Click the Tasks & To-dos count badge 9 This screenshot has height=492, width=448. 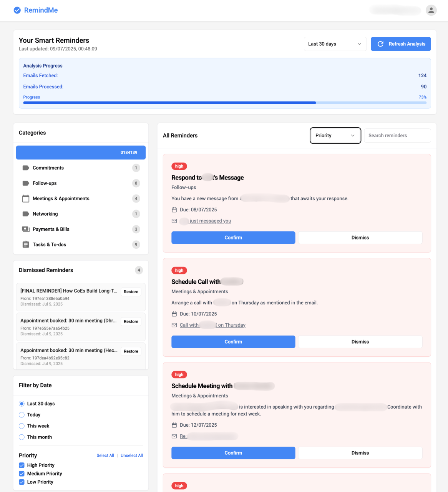pyautogui.click(x=136, y=244)
